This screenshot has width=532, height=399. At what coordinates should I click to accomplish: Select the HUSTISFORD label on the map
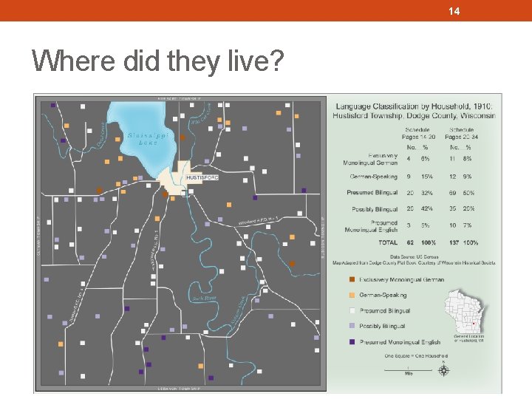pos(202,177)
